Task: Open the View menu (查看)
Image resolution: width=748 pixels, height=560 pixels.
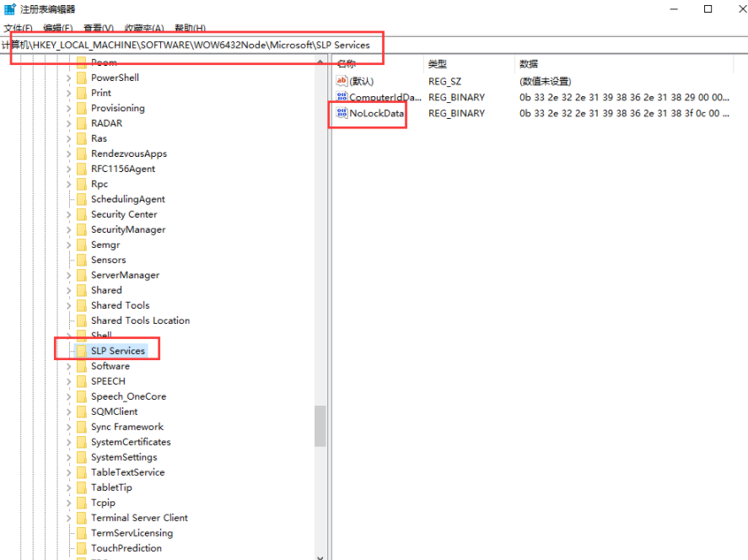Action: coord(99,28)
